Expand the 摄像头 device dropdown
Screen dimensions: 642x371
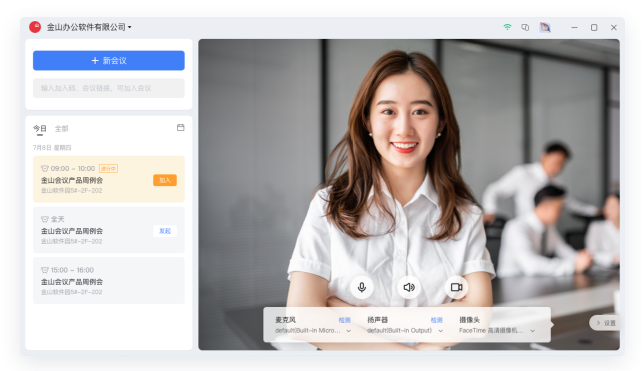click(497, 330)
